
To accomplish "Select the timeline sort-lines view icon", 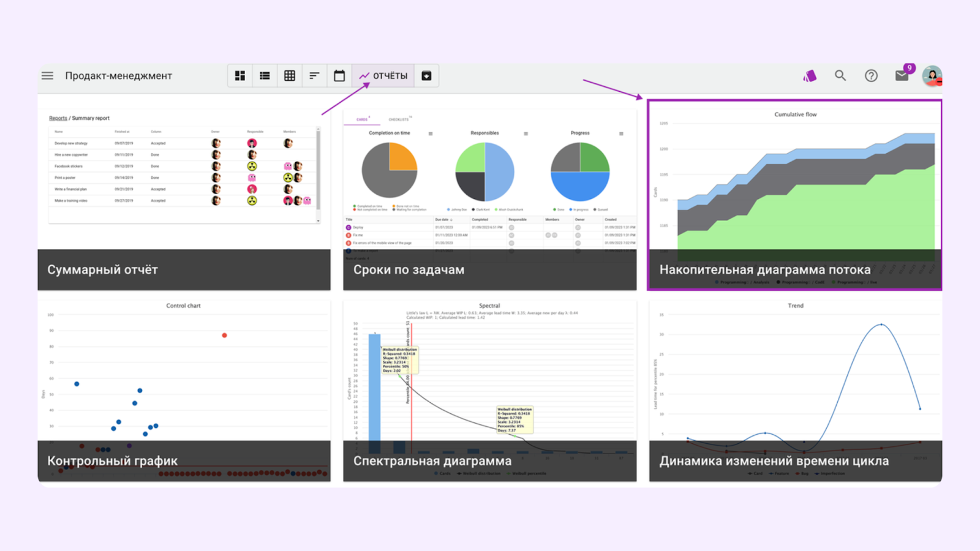I will 314,76.
